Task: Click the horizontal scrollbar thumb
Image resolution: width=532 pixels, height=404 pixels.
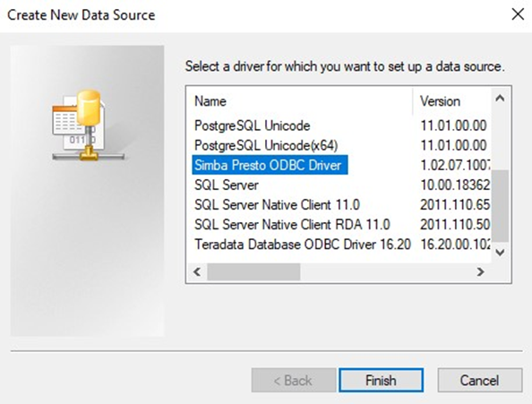Action: 253,271
